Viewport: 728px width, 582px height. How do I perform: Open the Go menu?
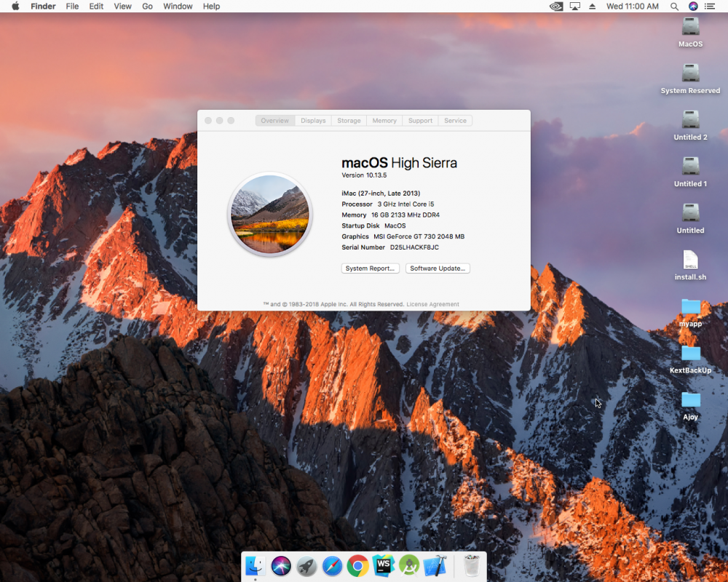click(147, 7)
